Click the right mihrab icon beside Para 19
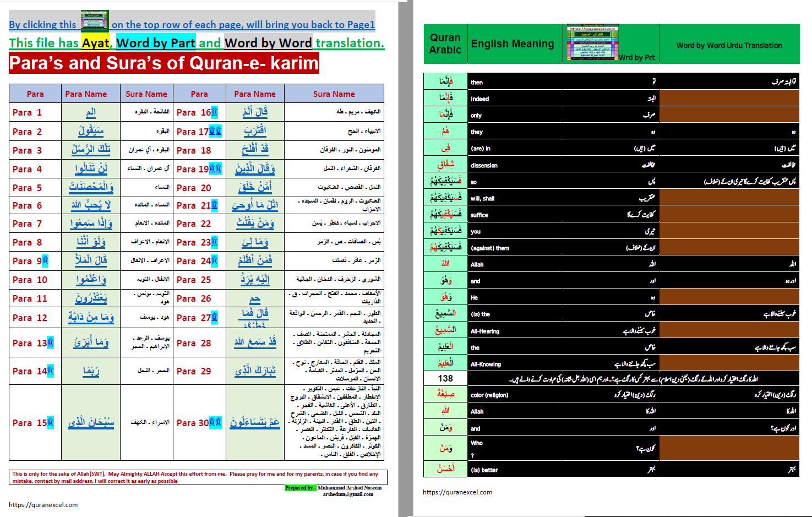812x517 pixels. (x=219, y=168)
